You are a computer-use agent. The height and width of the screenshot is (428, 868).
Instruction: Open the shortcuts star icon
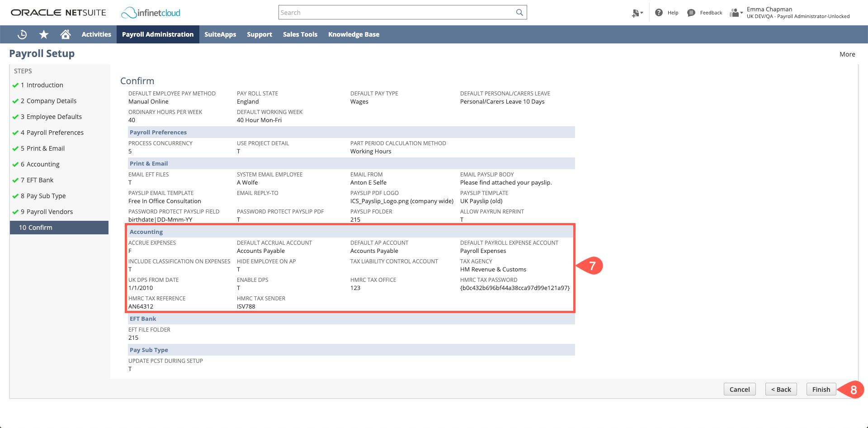point(43,34)
